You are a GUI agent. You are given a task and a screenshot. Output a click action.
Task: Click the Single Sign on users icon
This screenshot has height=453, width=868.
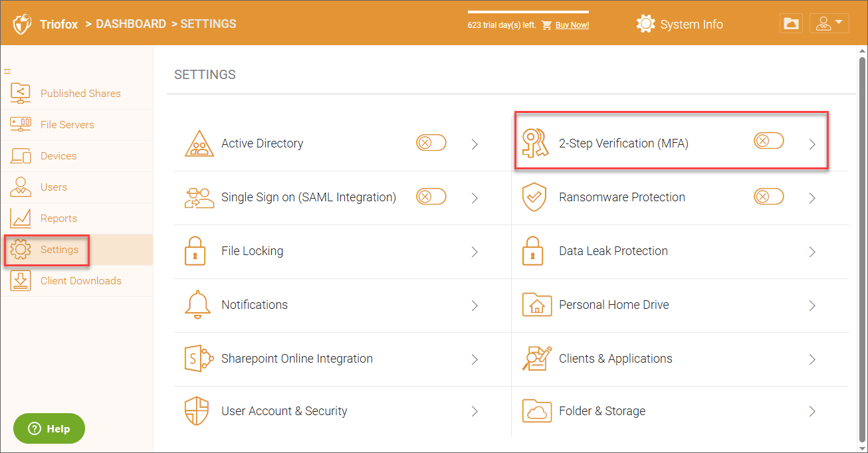[199, 197]
